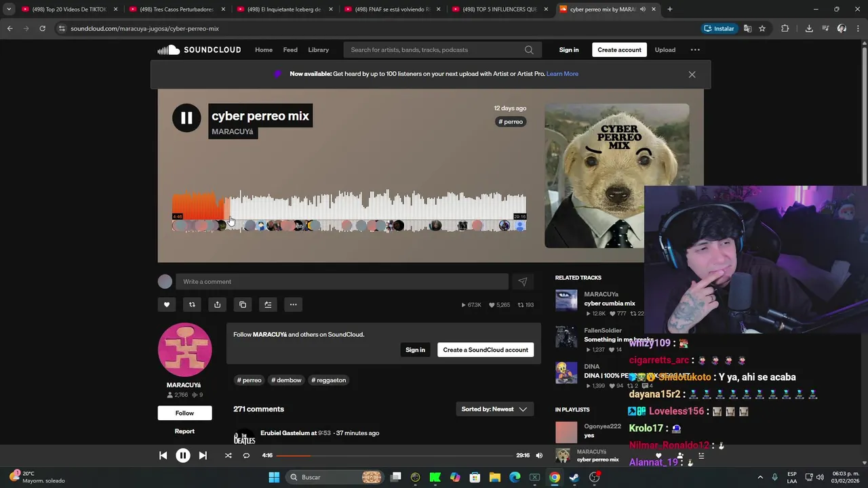This screenshot has width=868, height=488.
Task: Copy the track link with the copy icon
Action: tap(243, 304)
